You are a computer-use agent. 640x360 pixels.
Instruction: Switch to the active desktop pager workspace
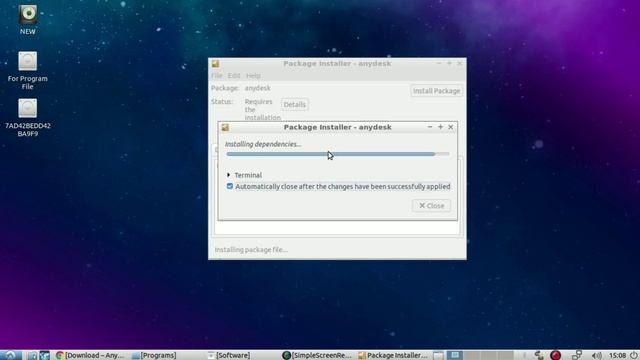[455, 355]
